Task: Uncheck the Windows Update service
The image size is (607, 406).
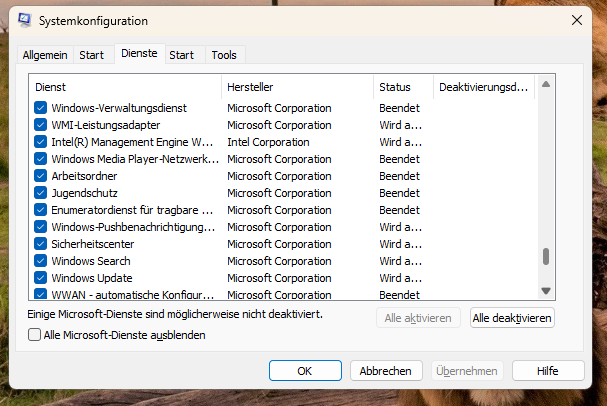Action: click(x=41, y=278)
